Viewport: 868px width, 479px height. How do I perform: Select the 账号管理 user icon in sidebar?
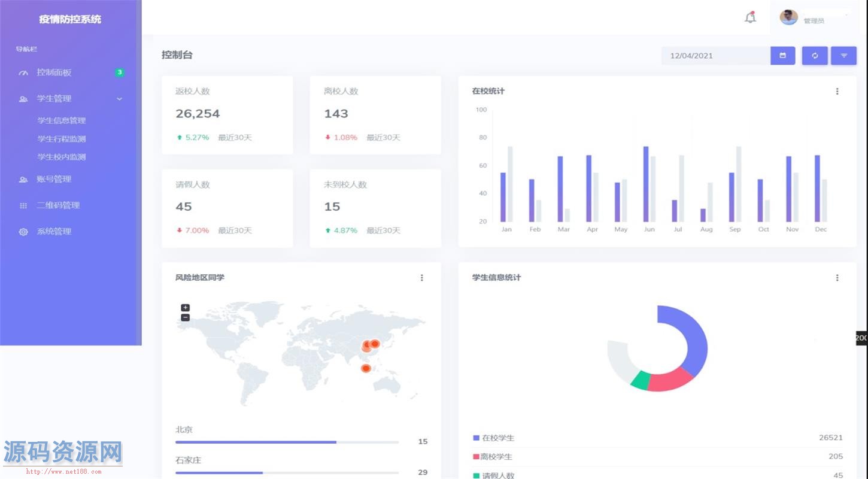click(x=23, y=178)
